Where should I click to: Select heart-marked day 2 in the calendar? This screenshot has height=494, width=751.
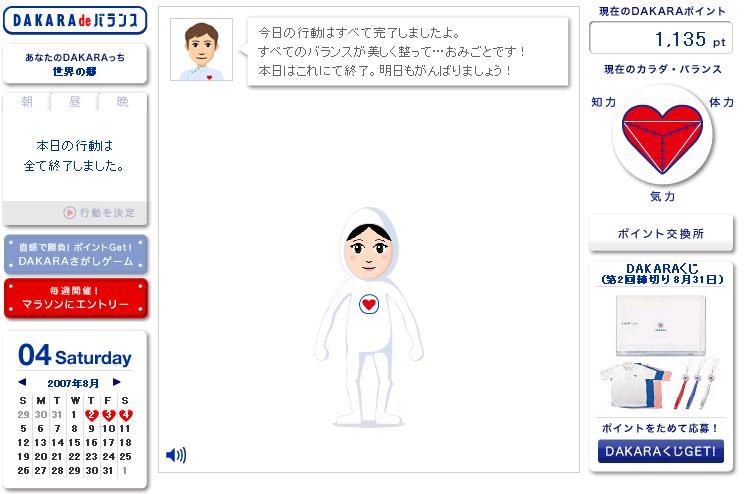pyautogui.click(x=91, y=415)
